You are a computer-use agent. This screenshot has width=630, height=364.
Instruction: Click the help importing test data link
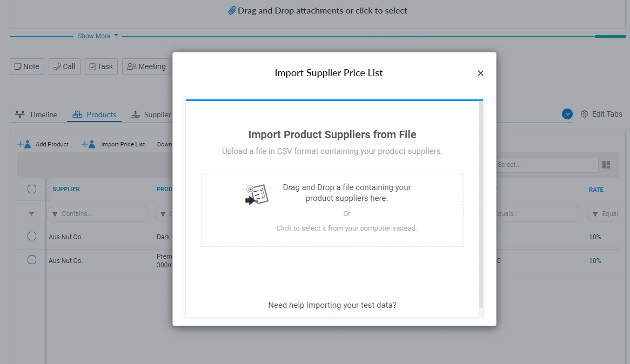click(332, 305)
